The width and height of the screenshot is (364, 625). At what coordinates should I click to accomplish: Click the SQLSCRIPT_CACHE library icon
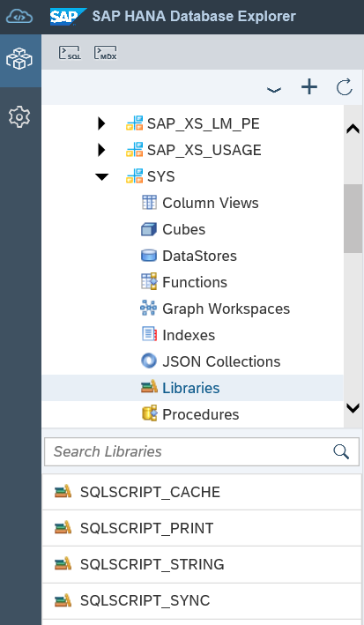click(x=63, y=492)
